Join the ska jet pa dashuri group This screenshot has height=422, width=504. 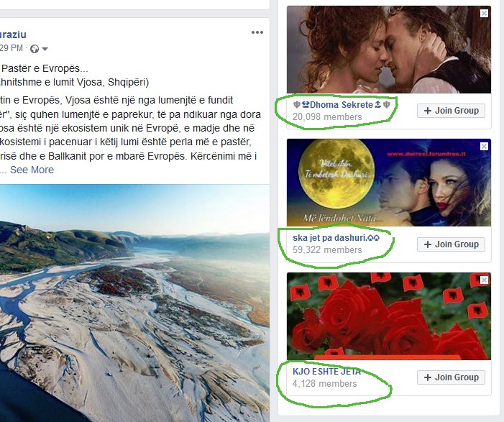click(451, 244)
